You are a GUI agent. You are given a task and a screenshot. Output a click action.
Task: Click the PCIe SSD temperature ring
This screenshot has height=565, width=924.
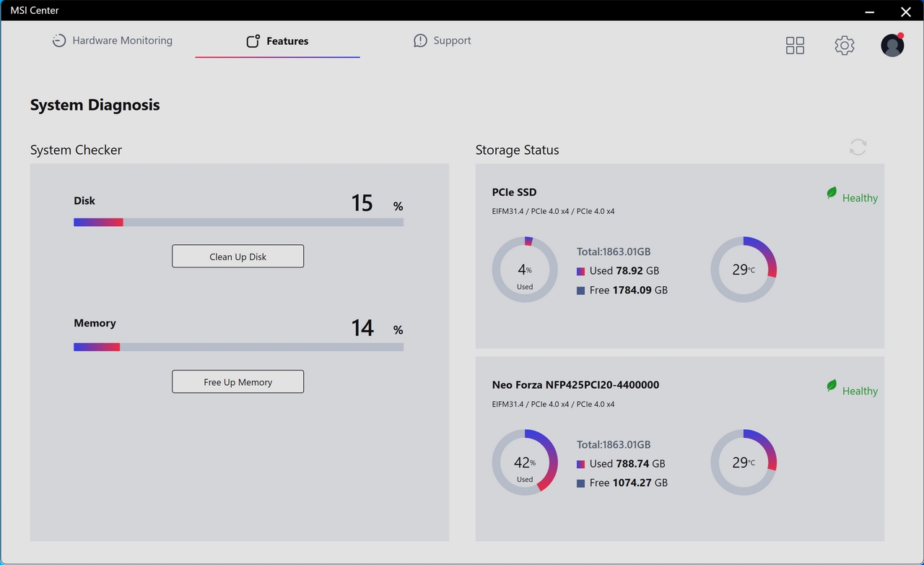(x=744, y=269)
